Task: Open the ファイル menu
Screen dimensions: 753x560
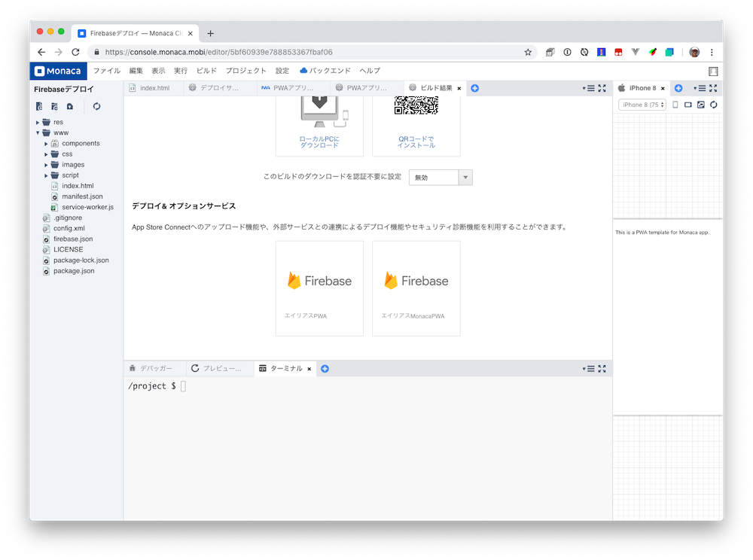Action: tap(107, 71)
